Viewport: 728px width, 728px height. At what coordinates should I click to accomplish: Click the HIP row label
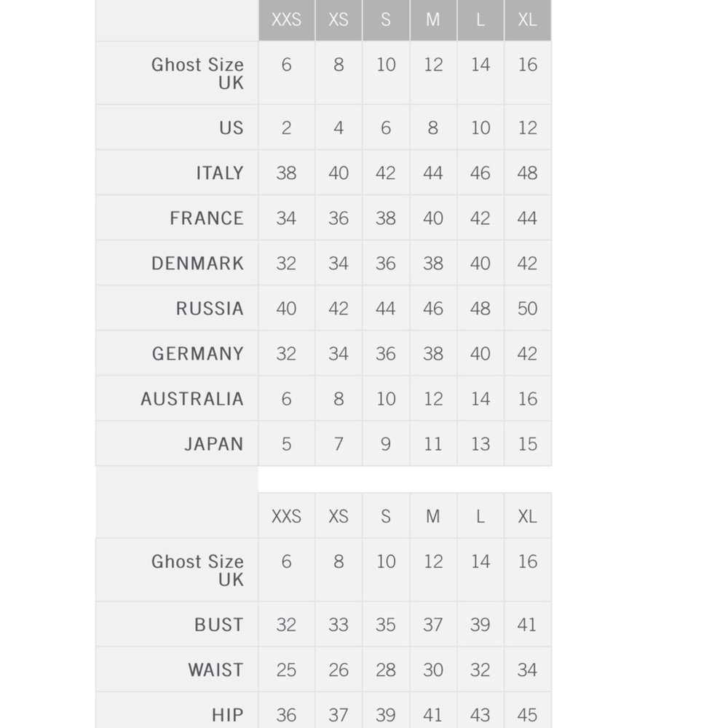coord(227,715)
